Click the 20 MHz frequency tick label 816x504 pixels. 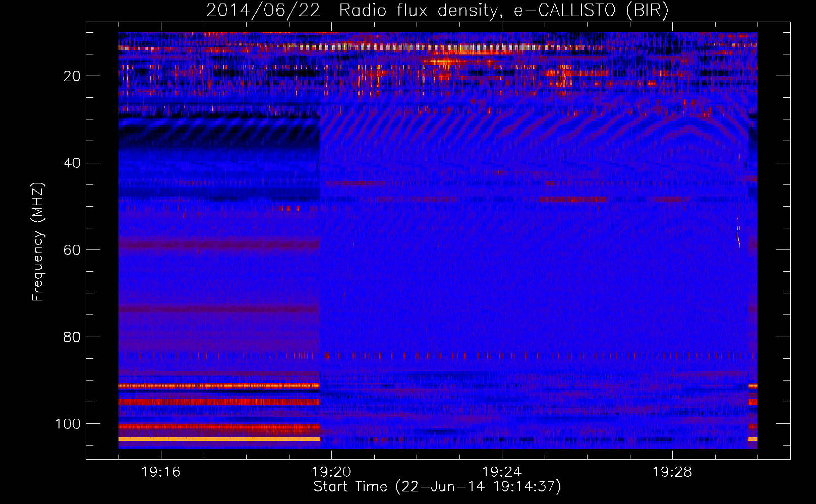(72, 76)
